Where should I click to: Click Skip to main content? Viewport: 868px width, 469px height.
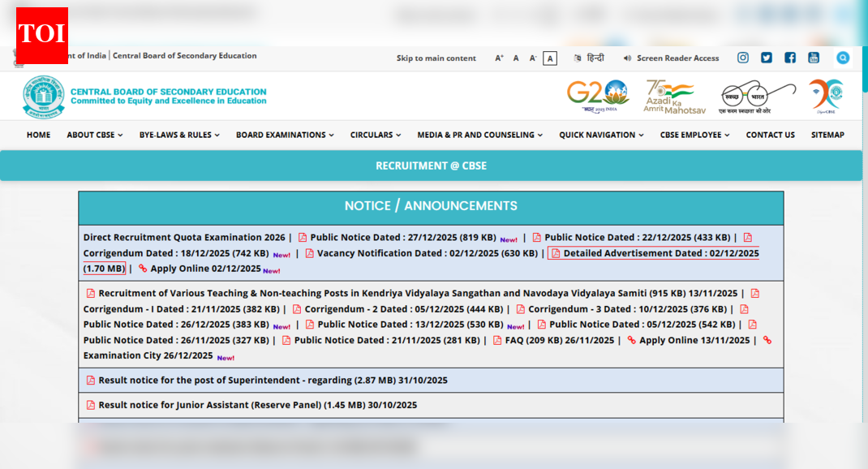(x=436, y=58)
